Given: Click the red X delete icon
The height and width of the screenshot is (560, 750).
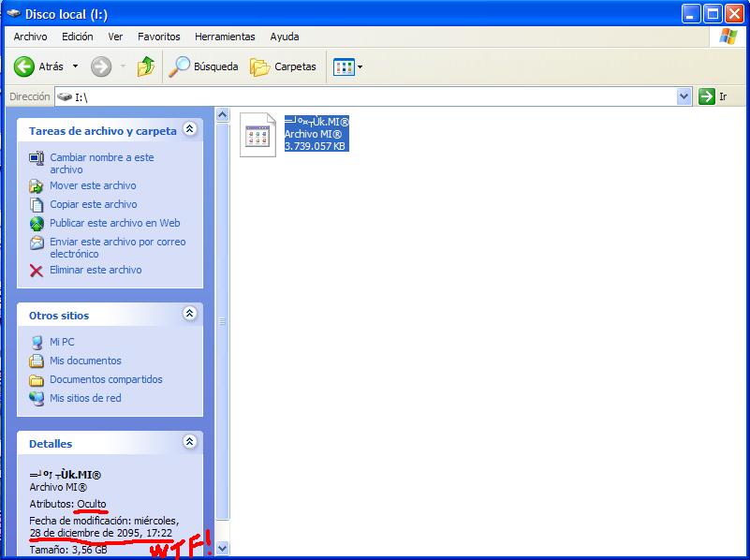Looking at the screenshot, I should click(37, 271).
